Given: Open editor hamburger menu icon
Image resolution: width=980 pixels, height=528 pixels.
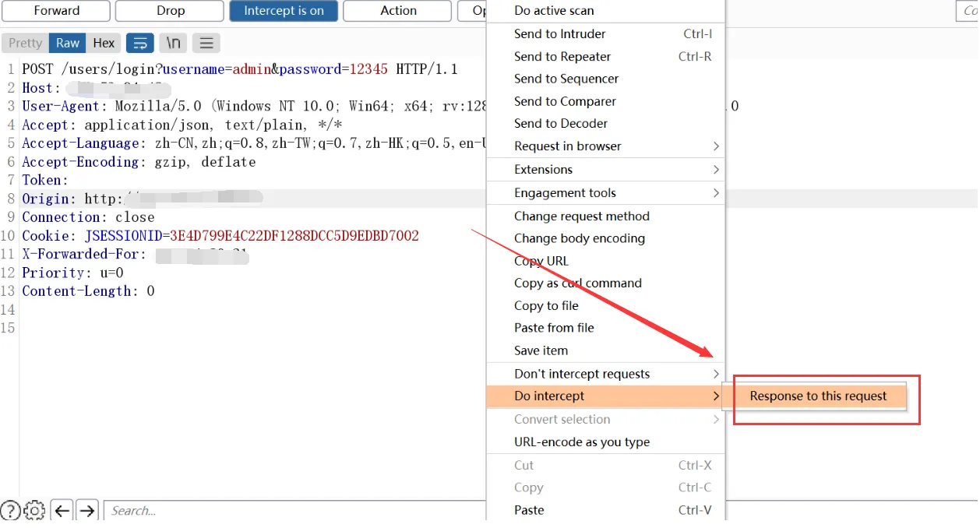Looking at the screenshot, I should [x=206, y=43].
